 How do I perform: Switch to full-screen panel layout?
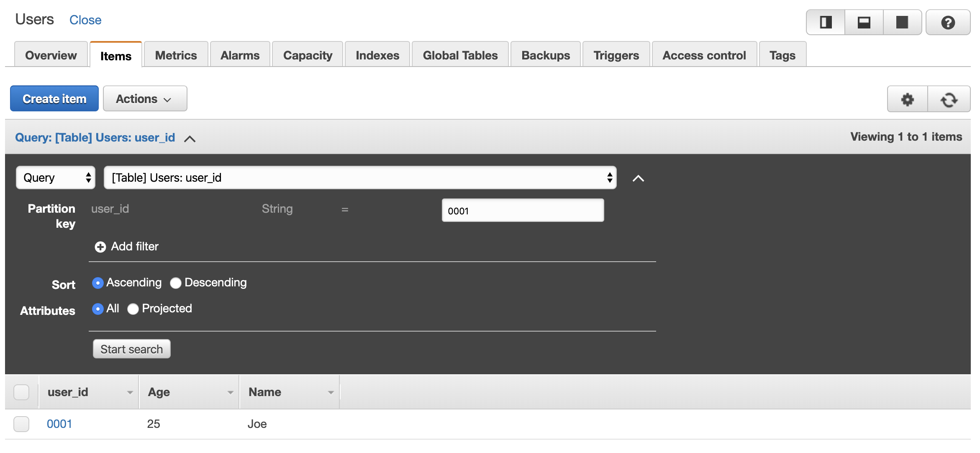click(902, 22)
